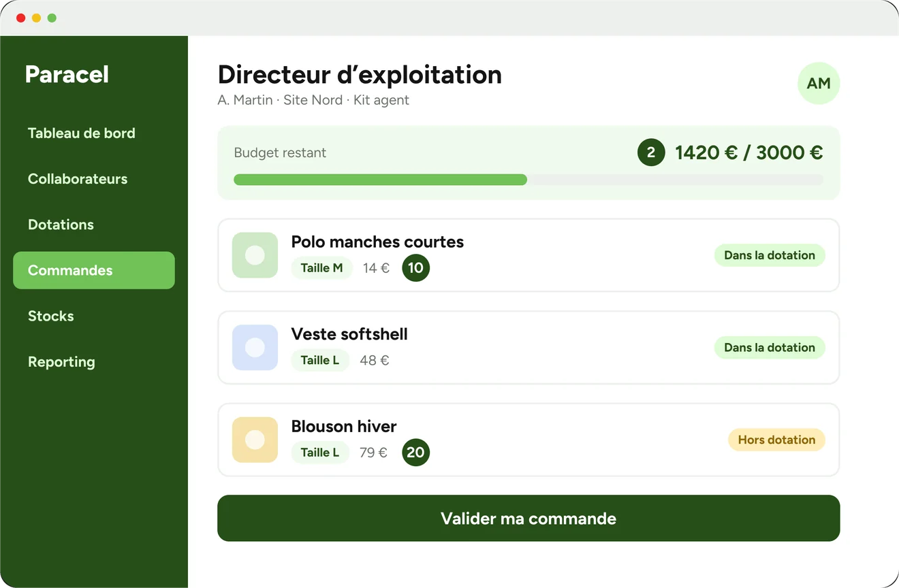
Task: Click the 79 € price
Action: pos(373,452)
